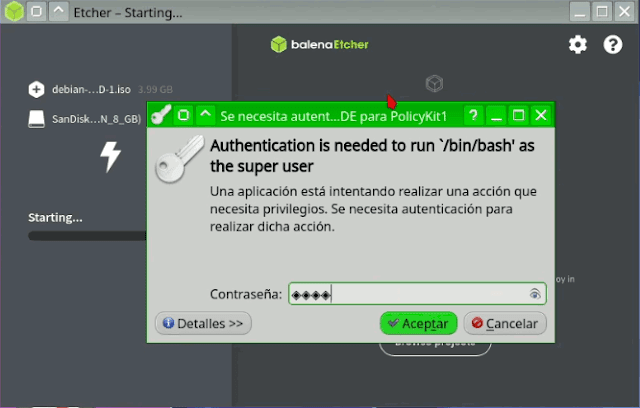This screenshot has height=408, width=640.
Task: Click the Contraseña password field
Action: (417, 293)
